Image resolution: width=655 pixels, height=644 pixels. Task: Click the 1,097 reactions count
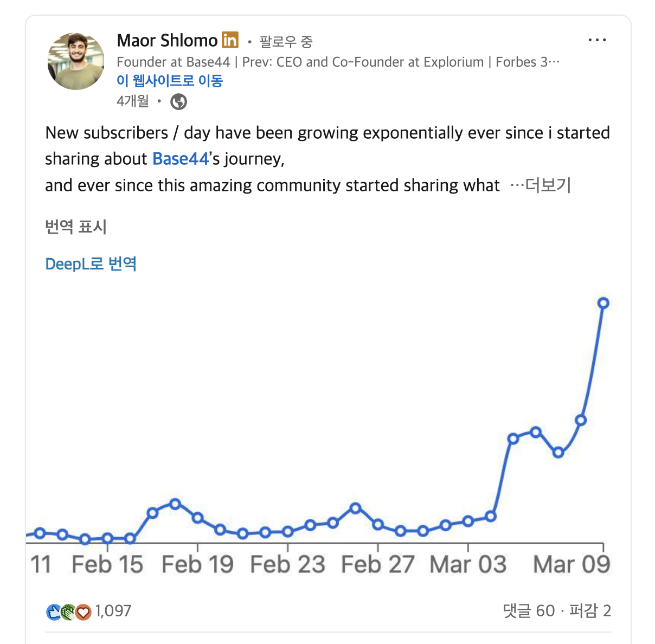113,611
